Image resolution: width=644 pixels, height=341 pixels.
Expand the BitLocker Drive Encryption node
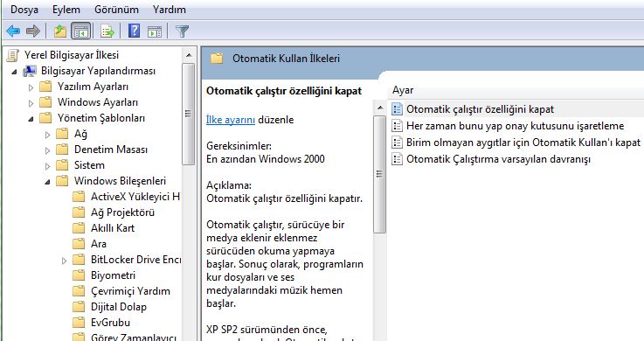pos(64,261)
